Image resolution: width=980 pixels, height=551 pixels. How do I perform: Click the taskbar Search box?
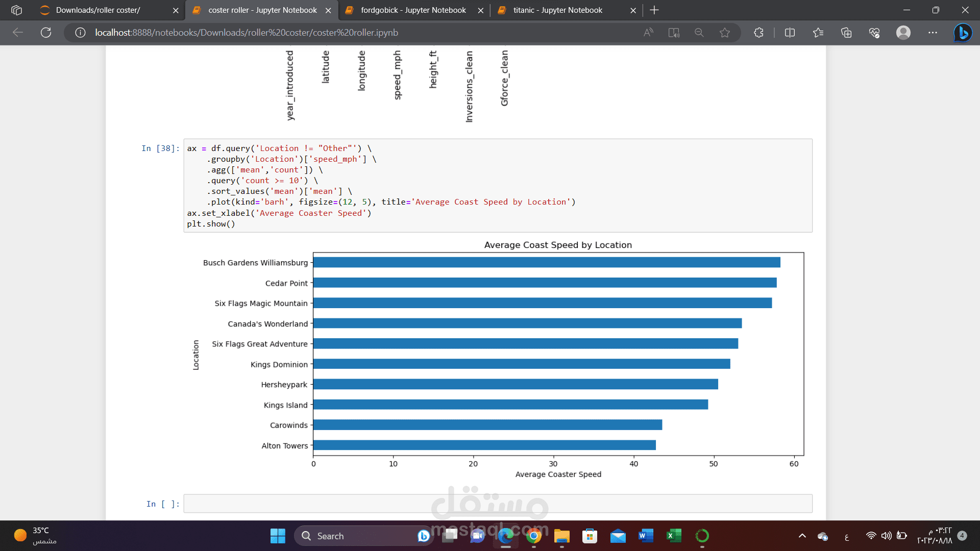[362, 536]
